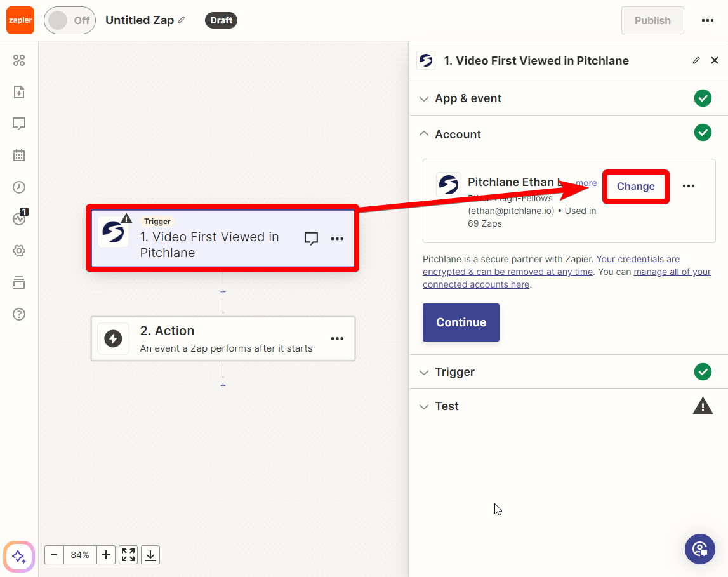Expand the Test section

(x=568, y=406)
